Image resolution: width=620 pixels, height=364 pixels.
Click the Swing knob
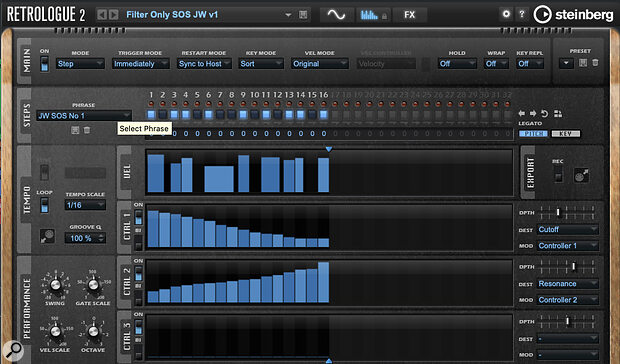(55, 284)
